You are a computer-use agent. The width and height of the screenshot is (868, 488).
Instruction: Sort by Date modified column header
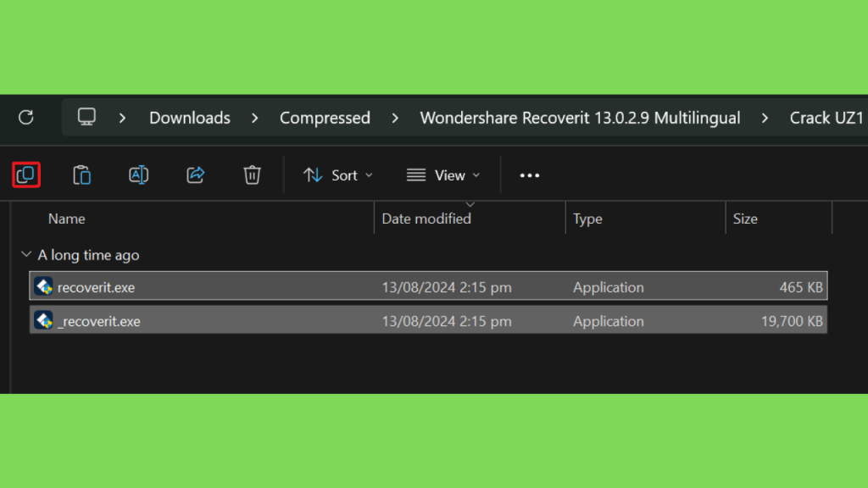coord(426,219)
